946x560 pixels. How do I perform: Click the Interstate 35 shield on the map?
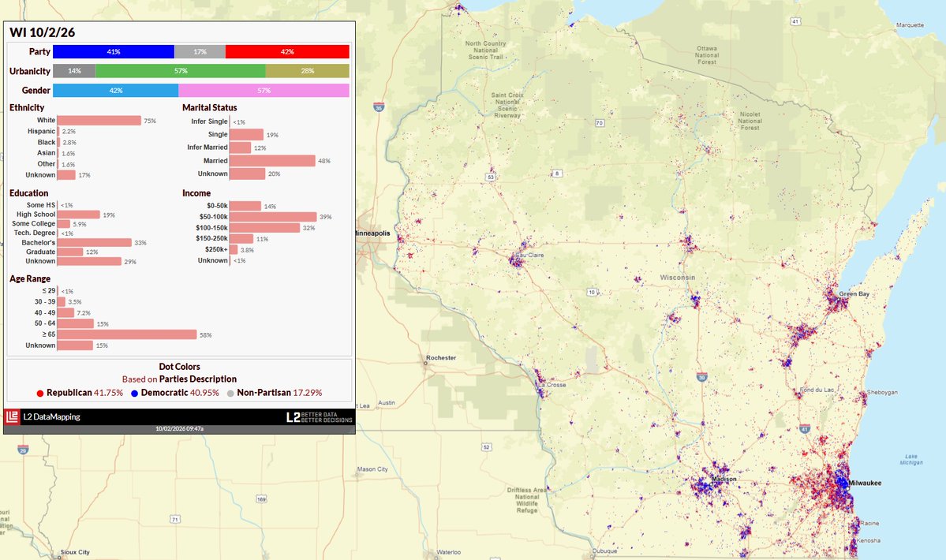(379, 107)
